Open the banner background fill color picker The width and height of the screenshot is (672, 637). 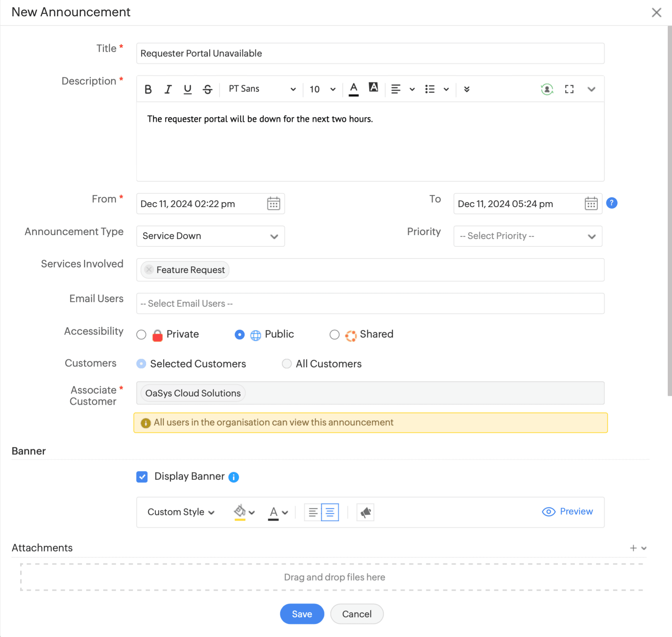coord(244,512)
